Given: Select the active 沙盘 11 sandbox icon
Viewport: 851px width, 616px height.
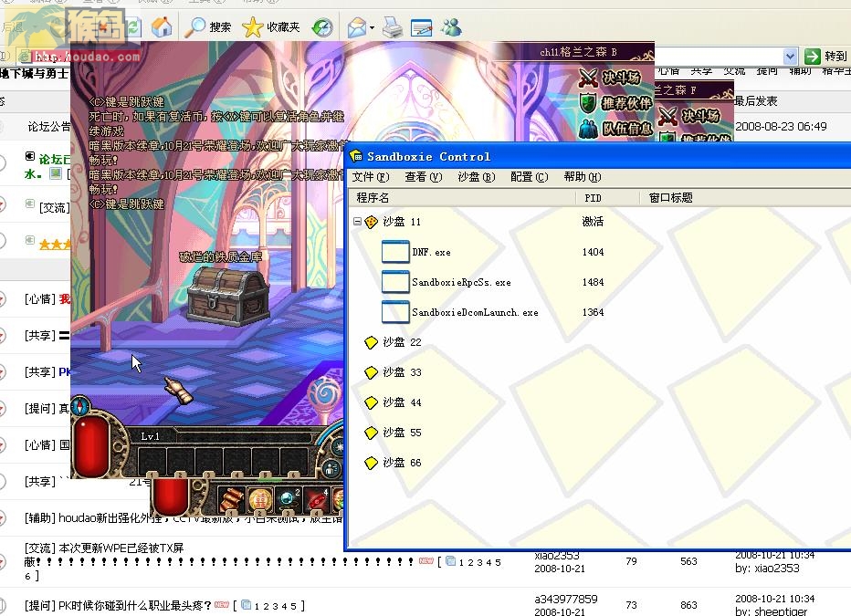Looking at the screenshot, I should pyautogui.click(x=372, y=221).
